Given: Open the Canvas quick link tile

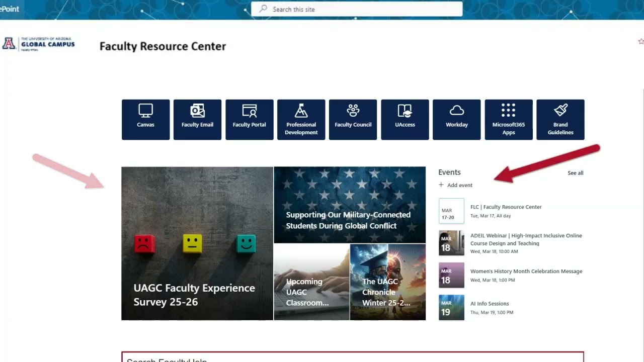Looking at the screenshot, I should (x=145, y=120).
